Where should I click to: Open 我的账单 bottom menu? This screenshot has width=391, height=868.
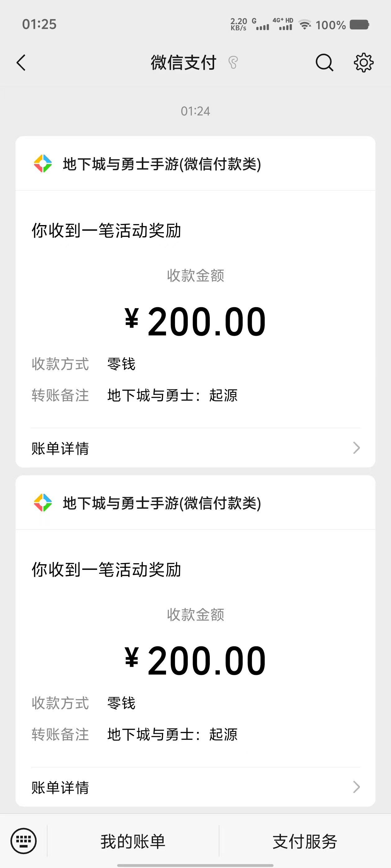click(133, 841)
